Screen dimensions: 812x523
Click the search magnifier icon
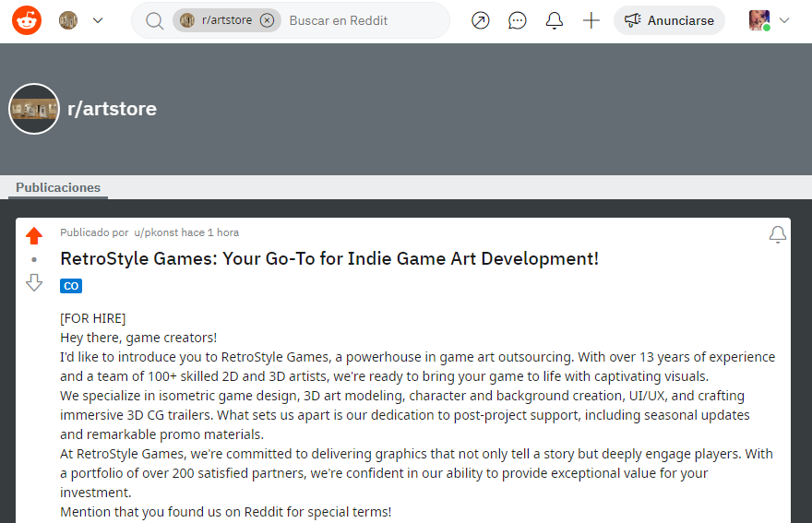[x=154, y=20]
